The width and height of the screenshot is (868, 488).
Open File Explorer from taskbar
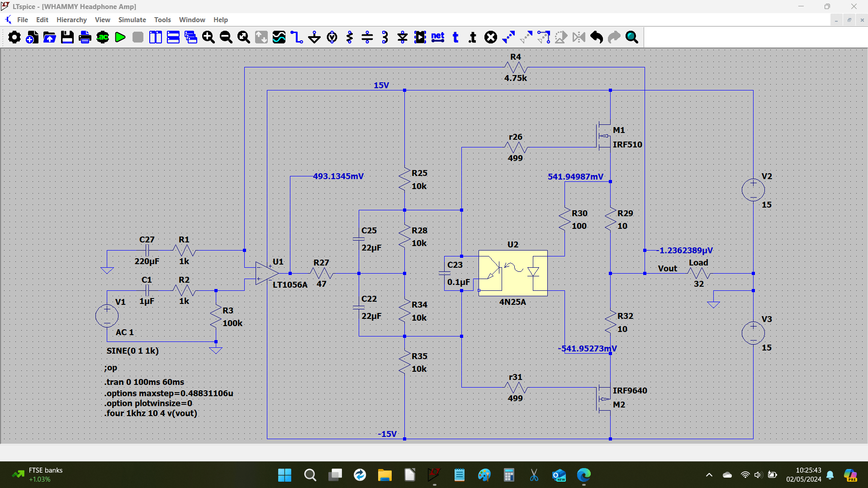[x=384, y=475]
